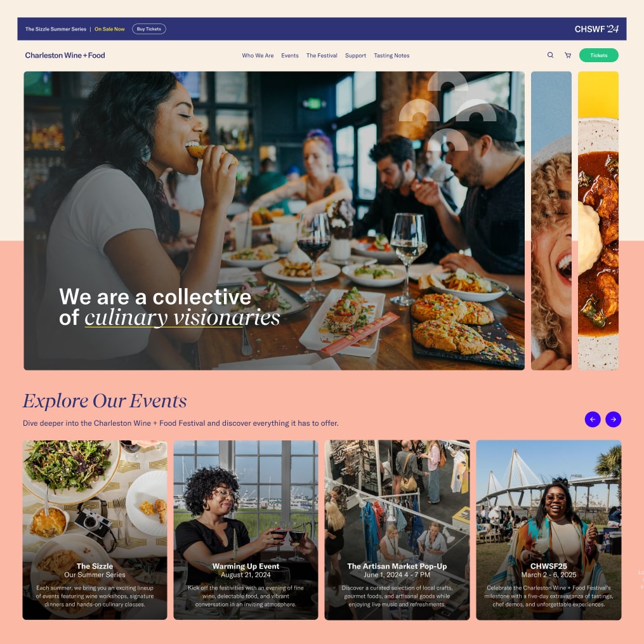Image resolution: width=644 pixels, height=644 pixels.
Task: Open the Warming Up Event card
Action: [246, 530]
